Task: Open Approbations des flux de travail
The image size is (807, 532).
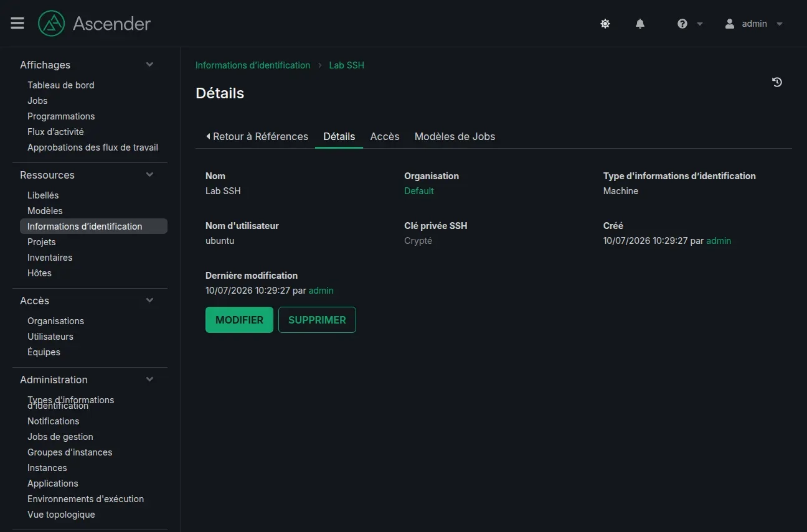Action: click(93, 147)
